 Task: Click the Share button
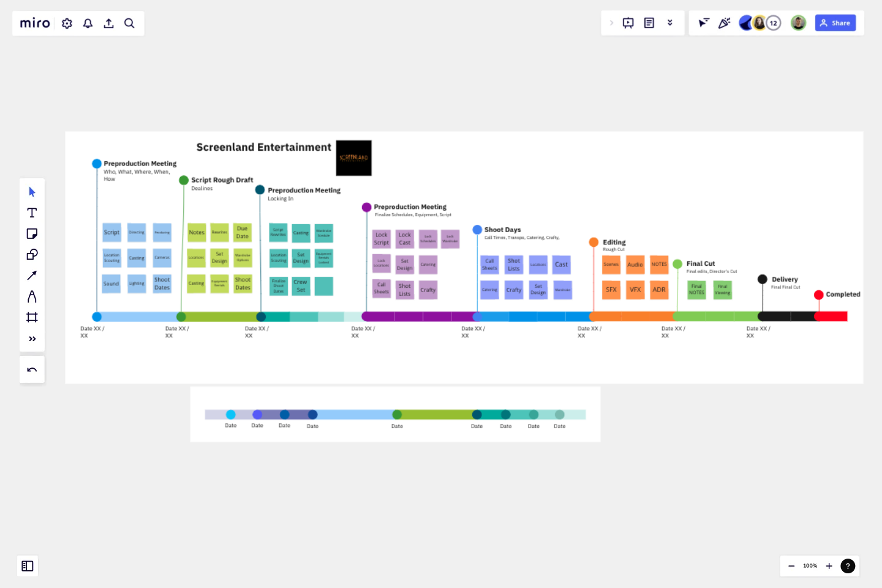click(x=835, y=23)
